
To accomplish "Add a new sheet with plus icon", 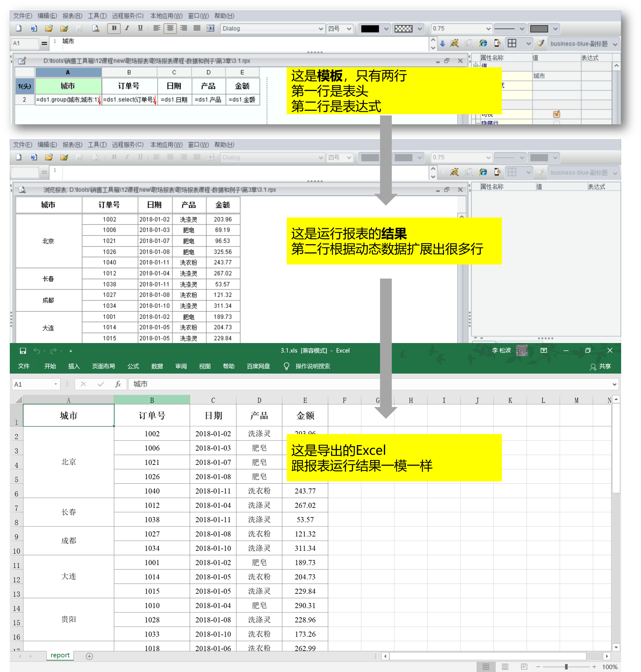I will point(89,656).
